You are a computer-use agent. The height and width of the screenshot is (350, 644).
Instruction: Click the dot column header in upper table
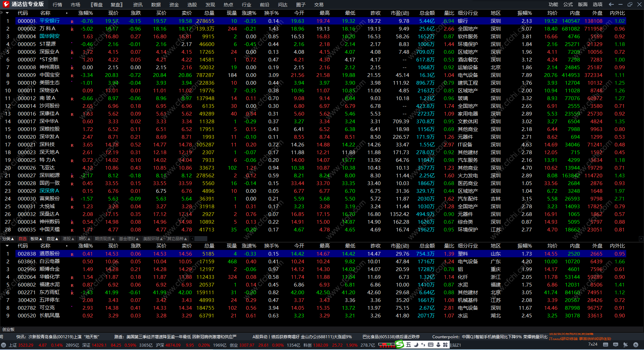coord(67,13)
